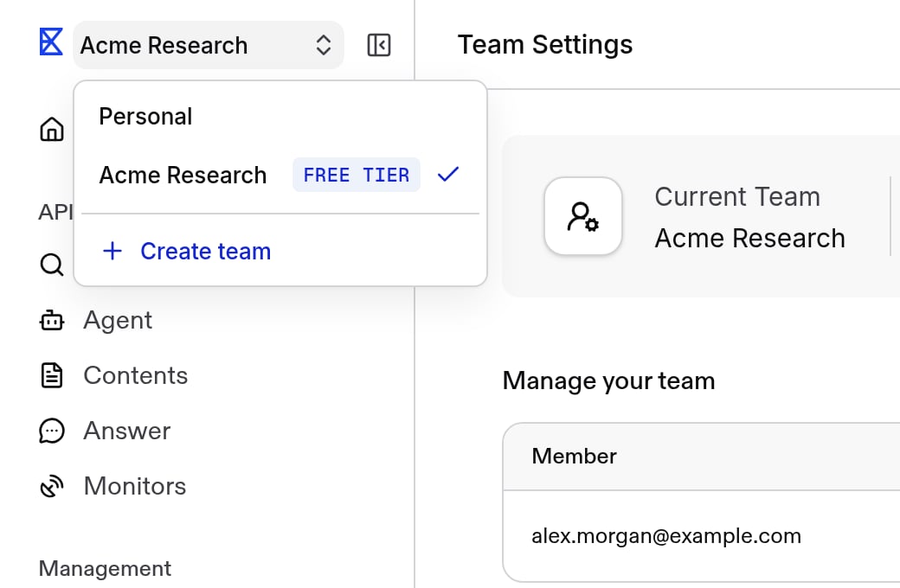Screen dimensions: 900x588
Task: Click the blue Exa logo icon
Action: (x=51, y=42)
